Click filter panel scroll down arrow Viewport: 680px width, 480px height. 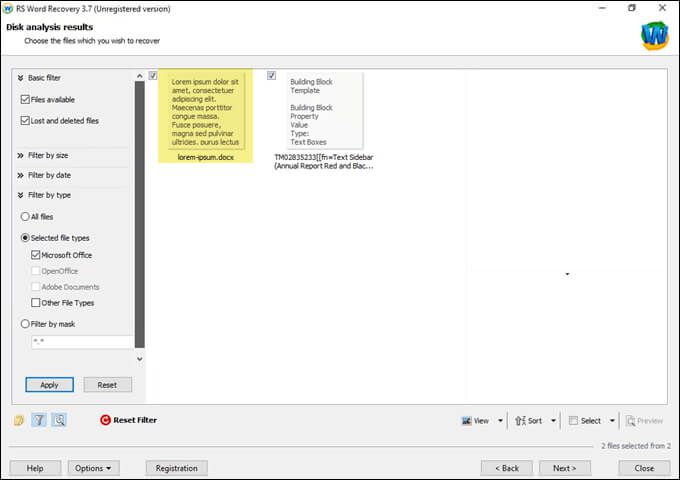[x=140, y=359]
